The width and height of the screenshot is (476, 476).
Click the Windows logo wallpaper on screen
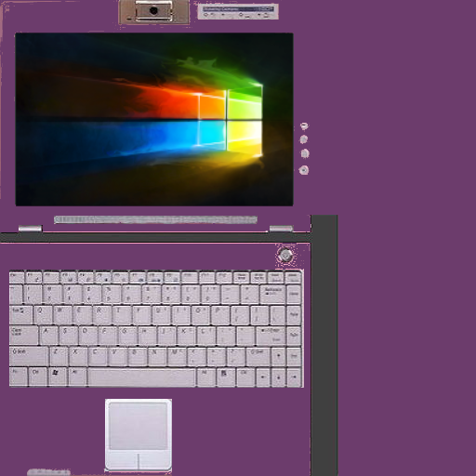[154, 119]
